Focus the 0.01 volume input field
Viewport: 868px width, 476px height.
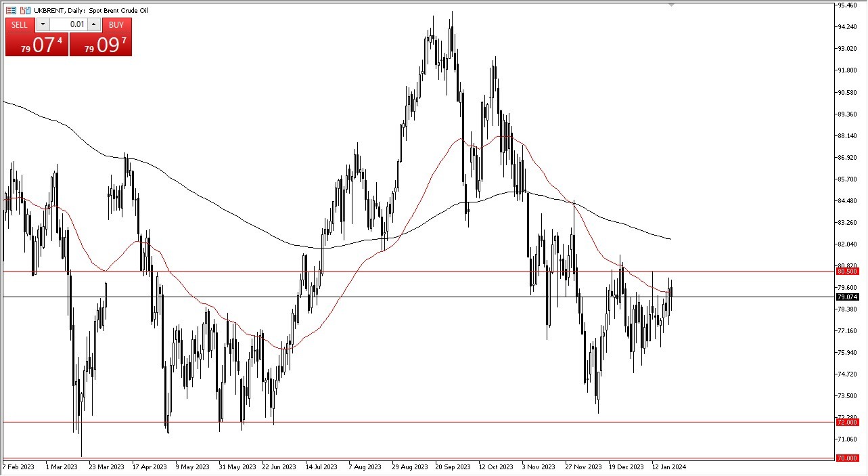(x=68, y=24)
